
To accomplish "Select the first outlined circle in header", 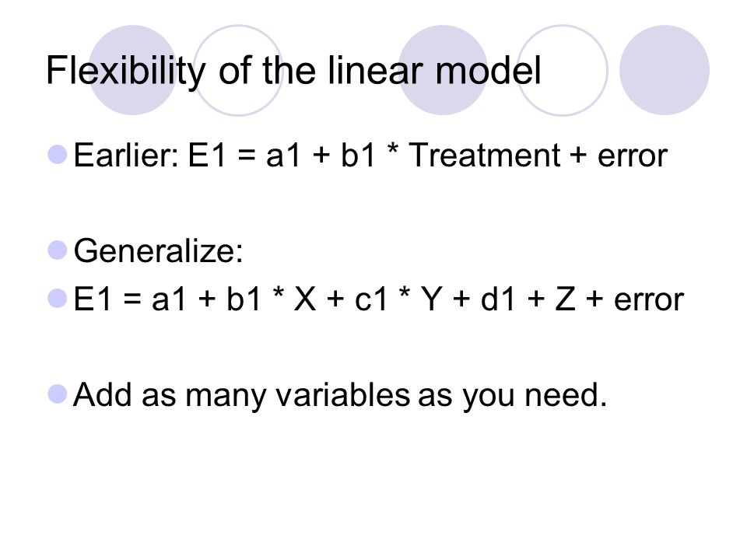I will tap(238, 70).
